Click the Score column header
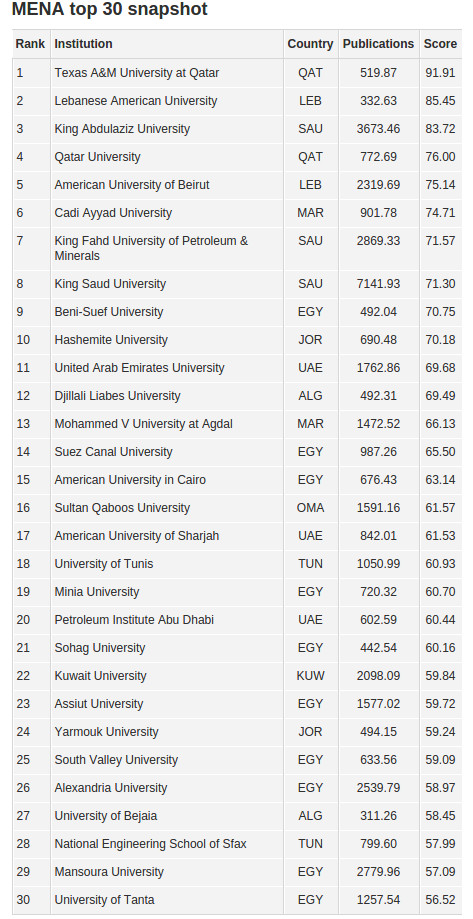The height and width of the screenshot is (919, 473). pyautogui.click(x=440, y=44)
